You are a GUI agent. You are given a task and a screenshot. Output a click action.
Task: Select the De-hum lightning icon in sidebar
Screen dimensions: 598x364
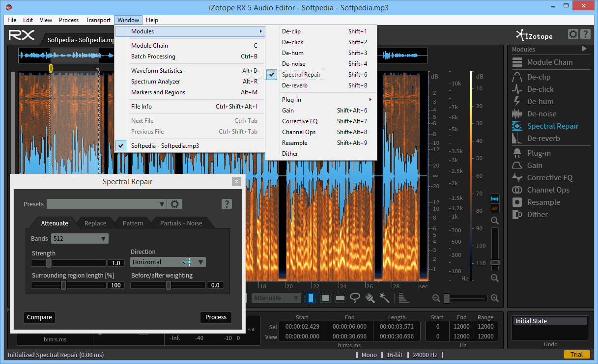(517, 102)
